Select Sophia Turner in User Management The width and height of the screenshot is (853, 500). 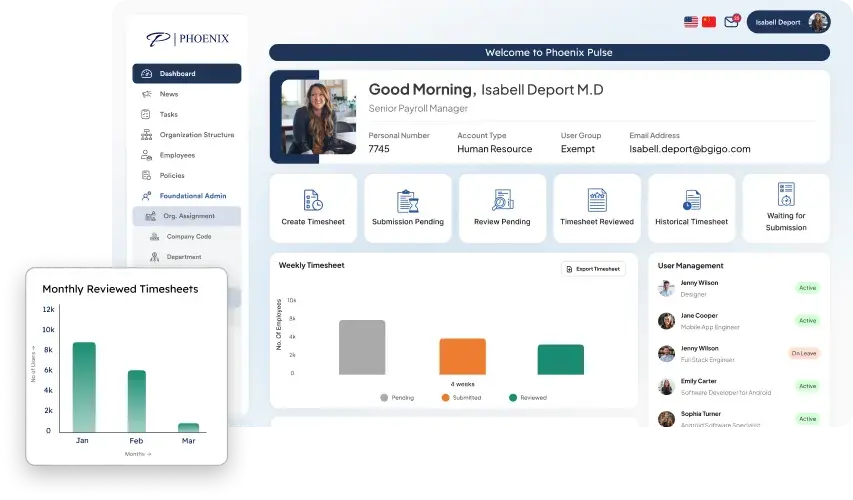(x=739, y=418)
